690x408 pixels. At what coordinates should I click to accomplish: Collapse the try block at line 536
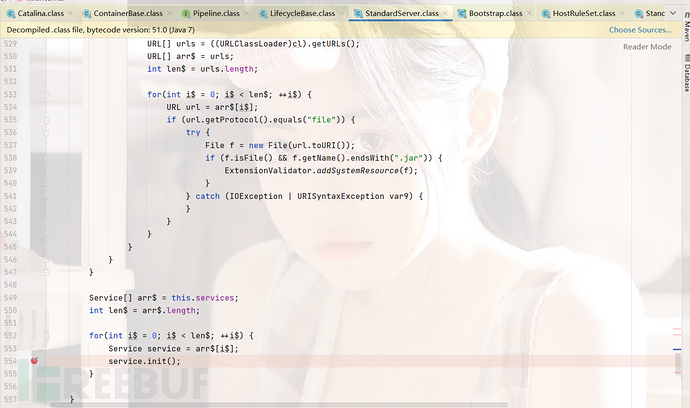tap(47, 132)
